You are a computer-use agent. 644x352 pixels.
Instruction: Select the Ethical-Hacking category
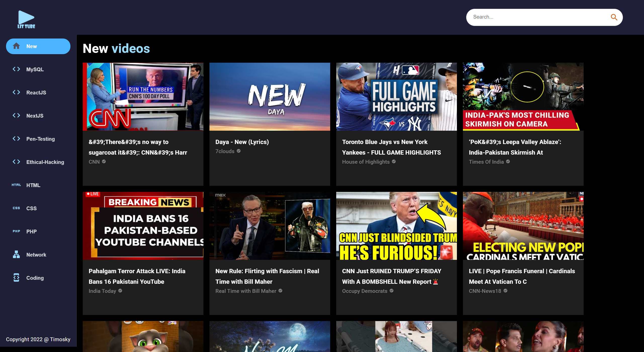click(x=38, y=162)
